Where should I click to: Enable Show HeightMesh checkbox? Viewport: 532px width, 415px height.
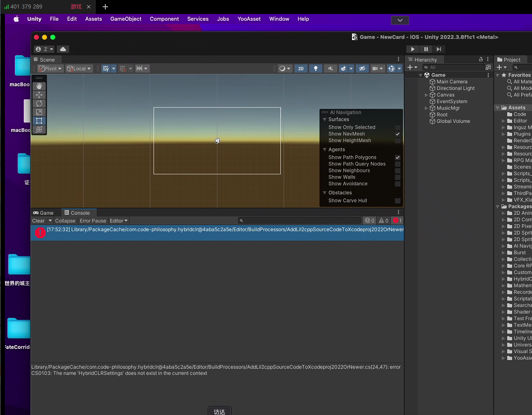pyautogui.click(x=397, y=140)
